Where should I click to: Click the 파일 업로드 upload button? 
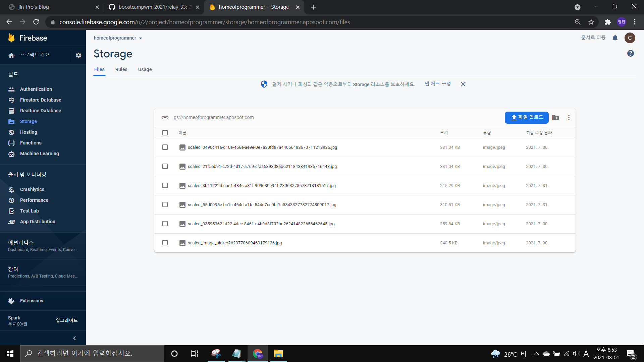[x=526, y=118]
